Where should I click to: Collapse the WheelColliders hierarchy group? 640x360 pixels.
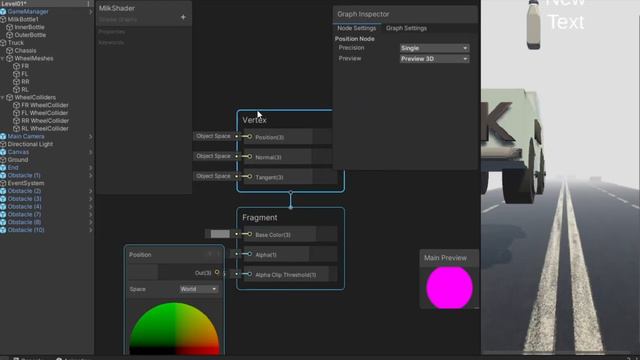[2, 98]
